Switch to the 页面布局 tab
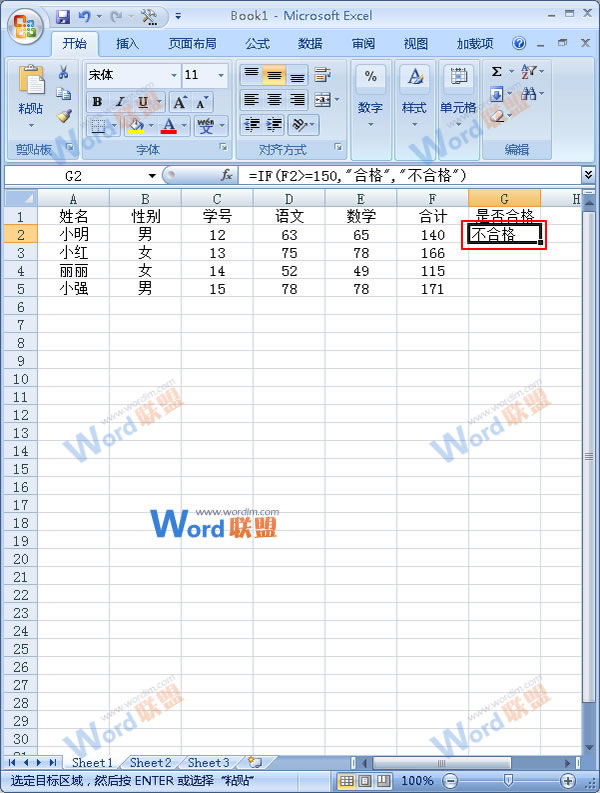The image size is (600, 793). tap(192, 44)
